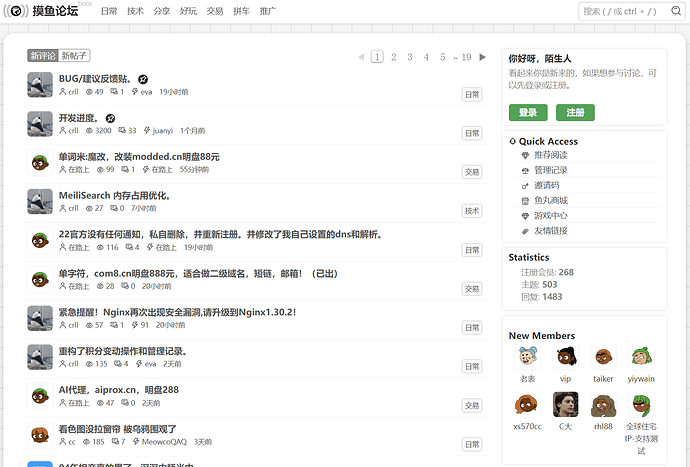Open avatar next to 单词米:魔改 post
This screenshot has width=690, height=467.
(x=40, y=163)
